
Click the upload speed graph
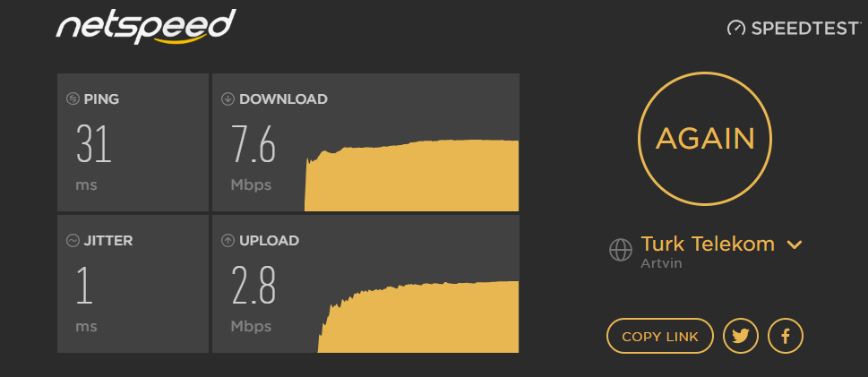418,317
